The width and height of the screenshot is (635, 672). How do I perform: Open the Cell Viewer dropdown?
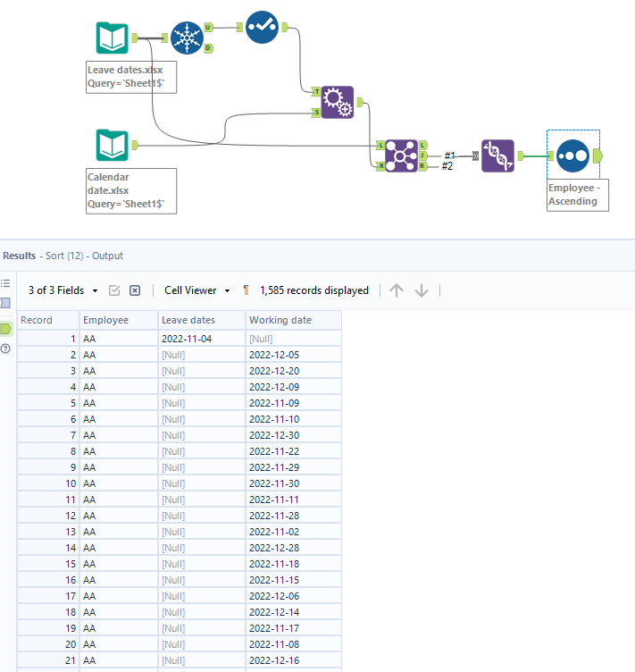[197, 290]
